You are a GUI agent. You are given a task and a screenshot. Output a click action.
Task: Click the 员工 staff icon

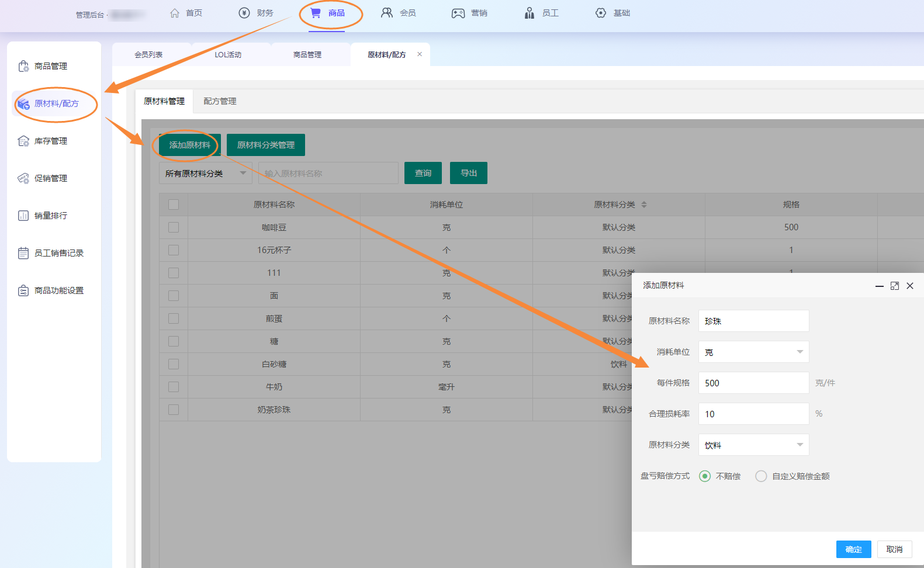(529, 13)
